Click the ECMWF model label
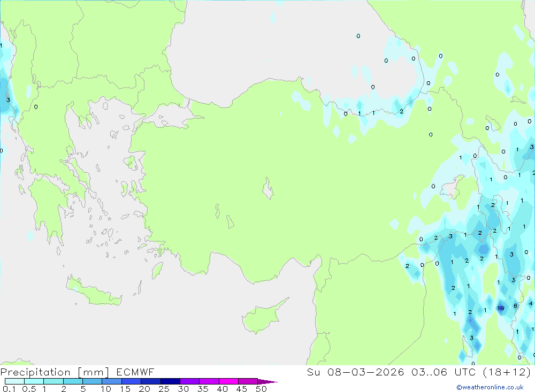The width and height of the screenshot is (535, 392). (x=135, y=372)
